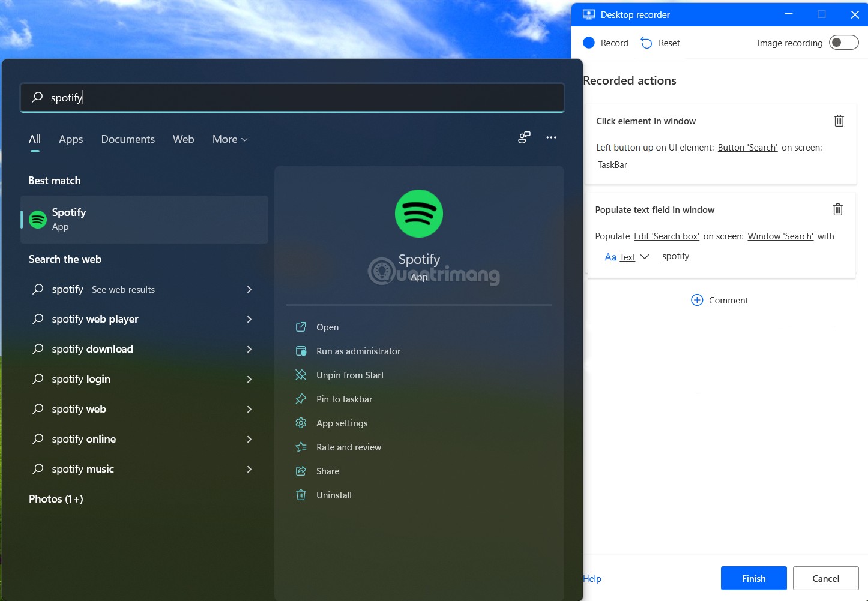Click the App settings gear icon
Viewport: 868px width, 601px height.
[301, 423]
